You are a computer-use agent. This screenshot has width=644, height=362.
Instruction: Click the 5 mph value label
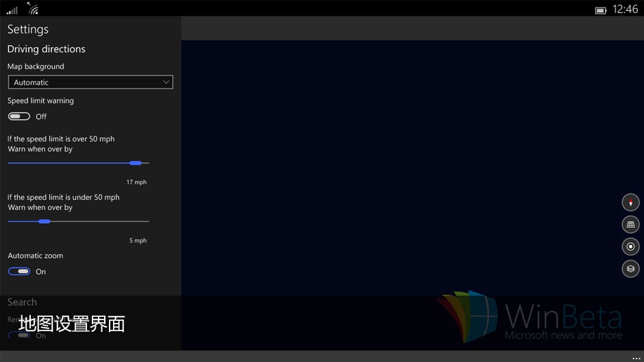pyautogui.click(x=138, y=240)
